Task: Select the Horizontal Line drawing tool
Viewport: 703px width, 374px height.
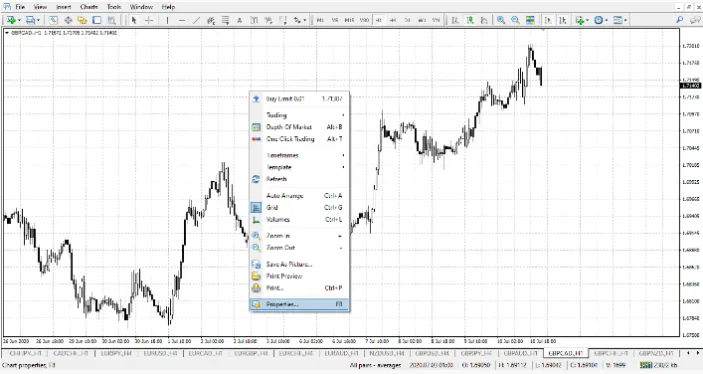Action: tap(182, 20)
